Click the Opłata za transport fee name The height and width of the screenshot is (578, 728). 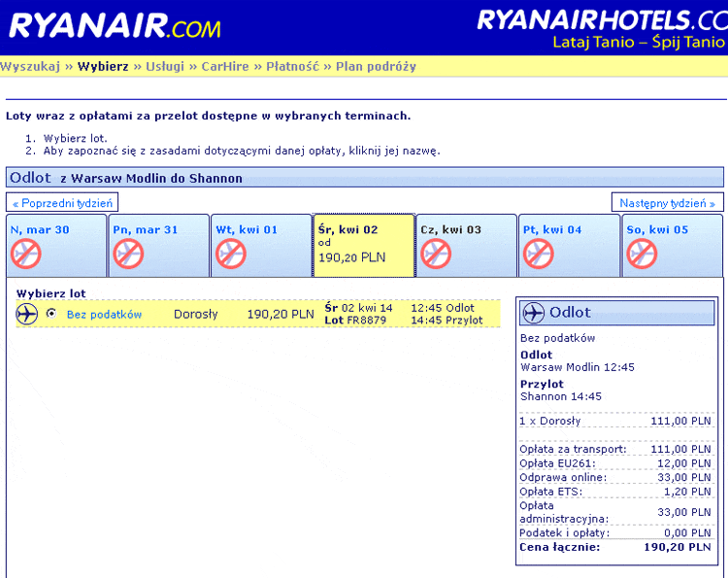573,450
